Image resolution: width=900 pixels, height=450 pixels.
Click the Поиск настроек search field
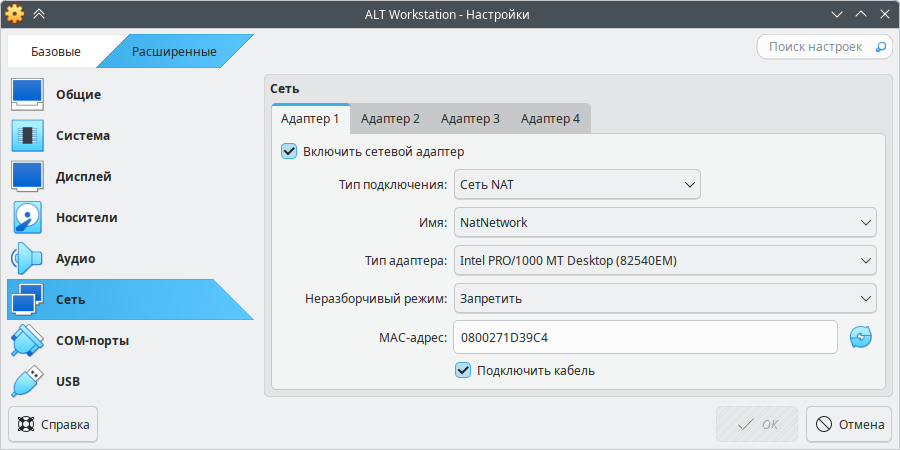click(814, 47)
